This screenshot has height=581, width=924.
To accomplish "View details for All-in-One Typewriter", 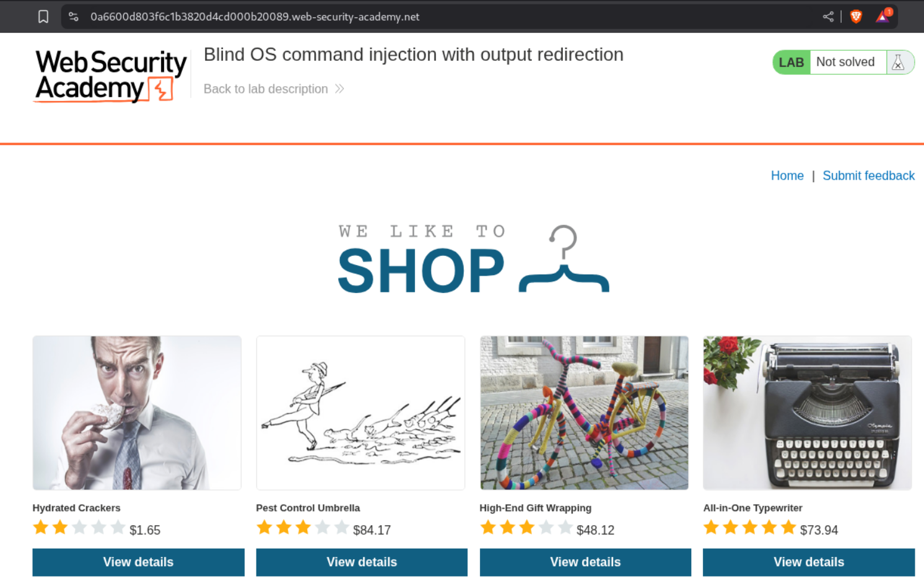I will 808,562.
